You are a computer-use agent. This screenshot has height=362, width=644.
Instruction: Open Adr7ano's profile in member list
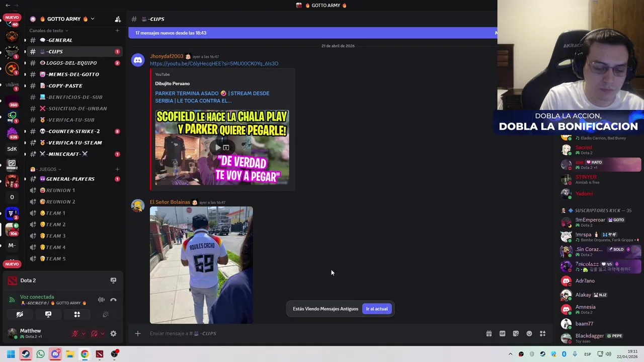(x=601, y=281)
